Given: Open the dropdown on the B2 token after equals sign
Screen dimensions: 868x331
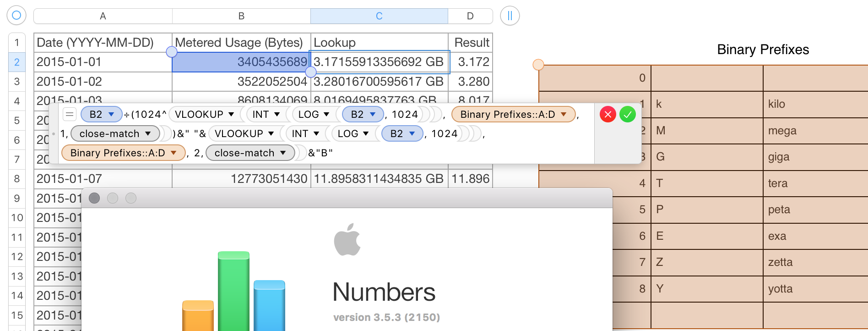Looking at the screenshot, I should coord(111,114).
